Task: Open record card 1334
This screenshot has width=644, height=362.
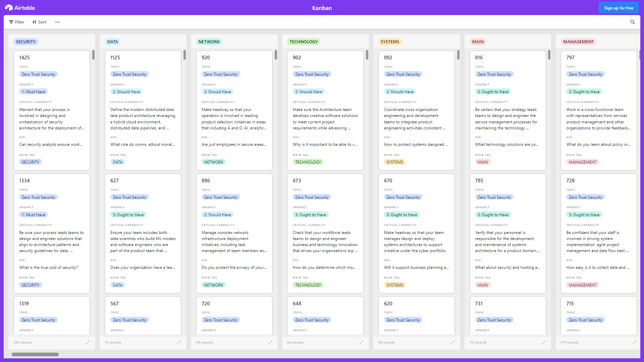Action: click(52, 233)
